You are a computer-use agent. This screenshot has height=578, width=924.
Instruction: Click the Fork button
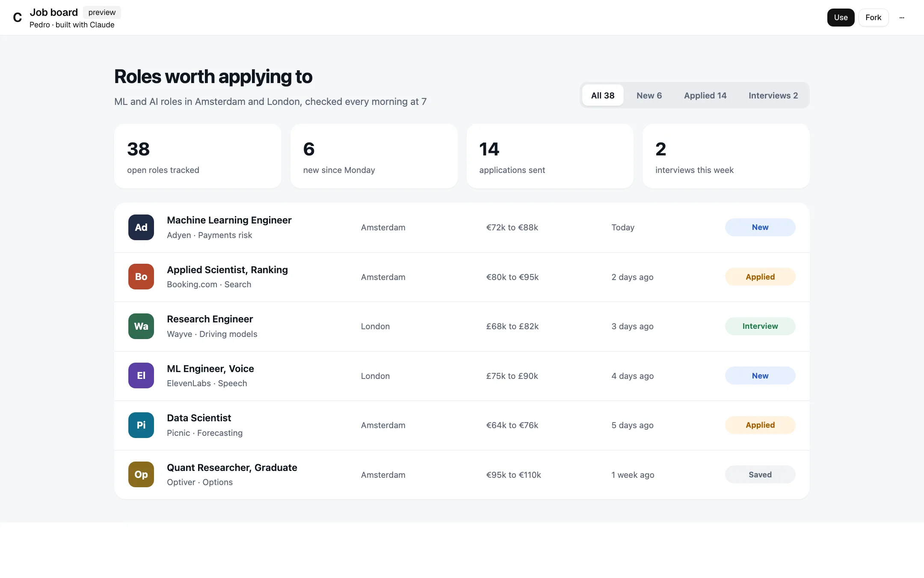point(873,18)
